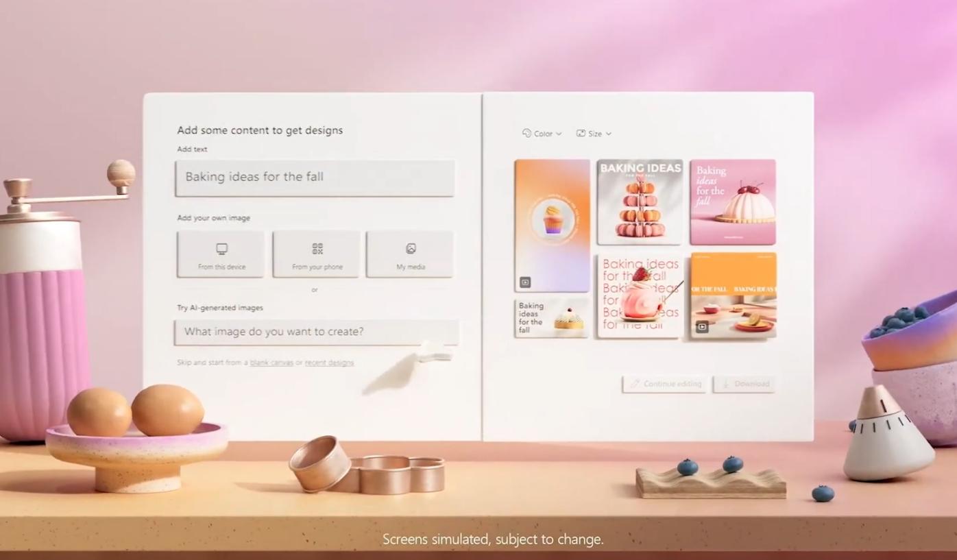Start from a blank canvas
Image resolution: width=957 pixels, height=560 pixels.
271,362
